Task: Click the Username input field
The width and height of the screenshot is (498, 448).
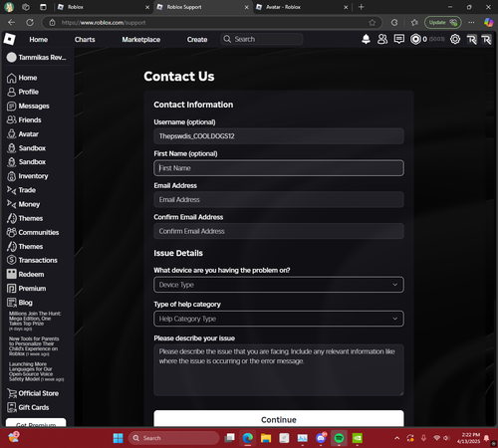Action: [x=279, y=136]
